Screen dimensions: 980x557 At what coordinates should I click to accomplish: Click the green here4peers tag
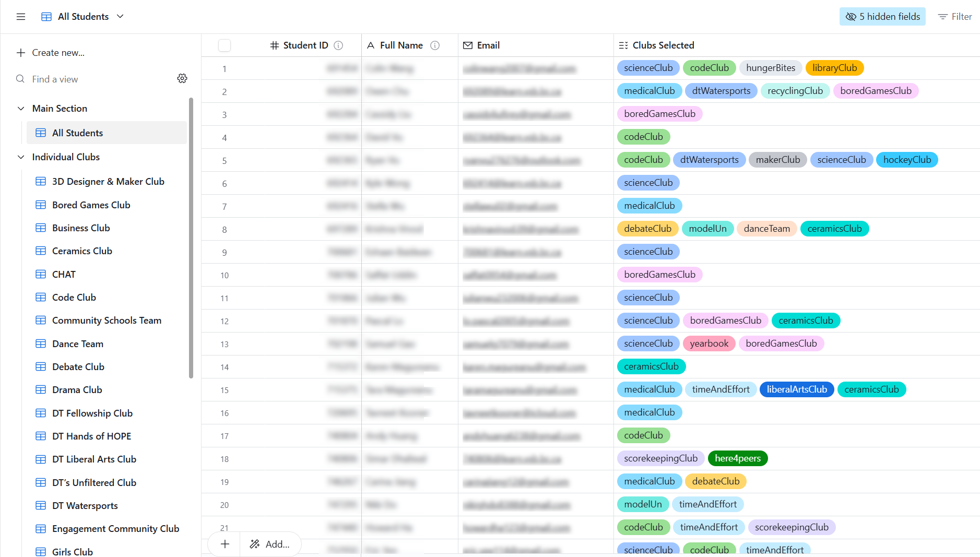(737, 458)
